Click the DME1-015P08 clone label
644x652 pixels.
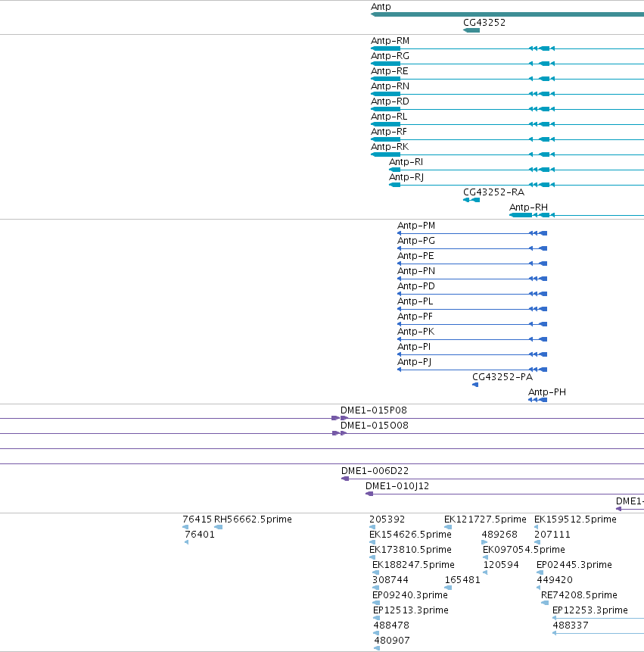374,410
